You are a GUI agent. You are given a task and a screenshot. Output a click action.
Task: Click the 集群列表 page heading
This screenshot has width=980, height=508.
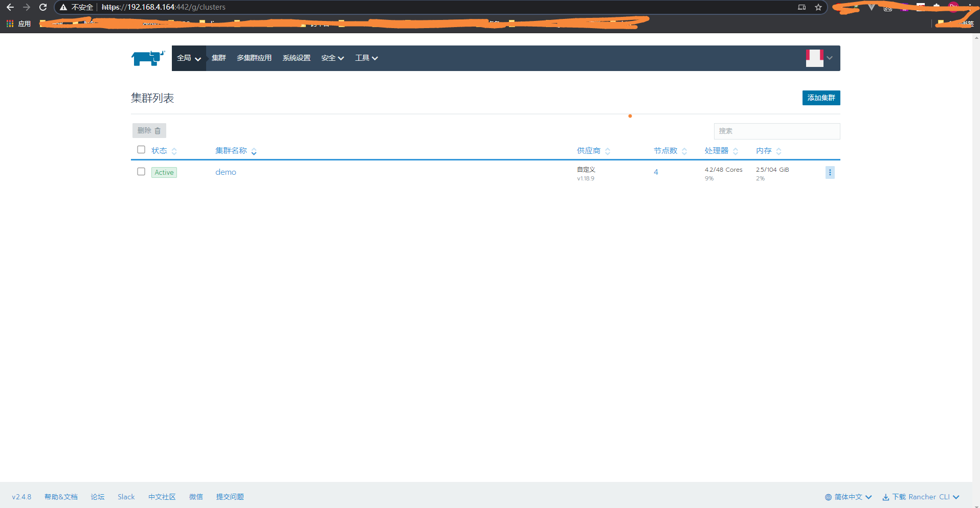tap(152, 98)
